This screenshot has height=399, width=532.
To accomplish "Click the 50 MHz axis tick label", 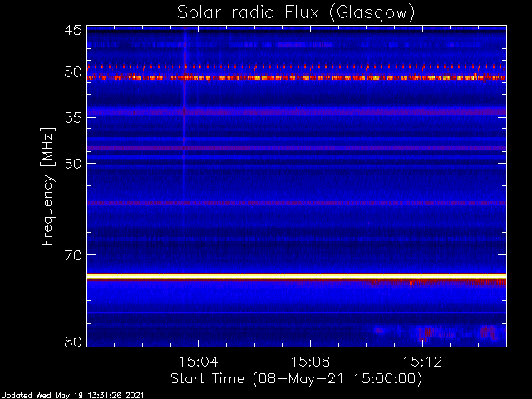I will tap(73, 72).
